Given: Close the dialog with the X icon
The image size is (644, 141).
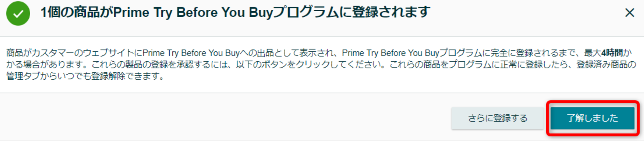Looking at the screenshot, I should [x=630, y=13].
